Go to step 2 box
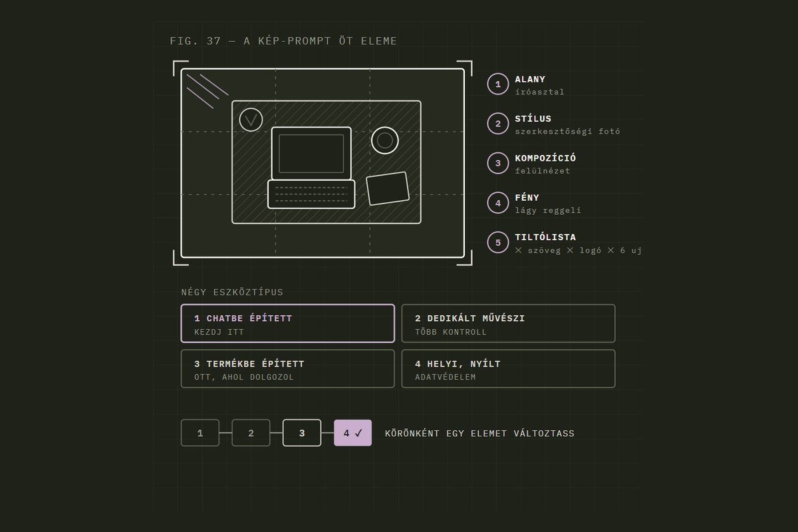This screenshot has width=798, height=532. [x=251, y=433]
